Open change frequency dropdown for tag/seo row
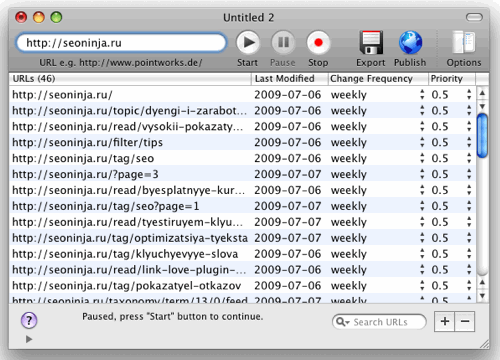Screen dimensions: 500x360 (422, 158)
